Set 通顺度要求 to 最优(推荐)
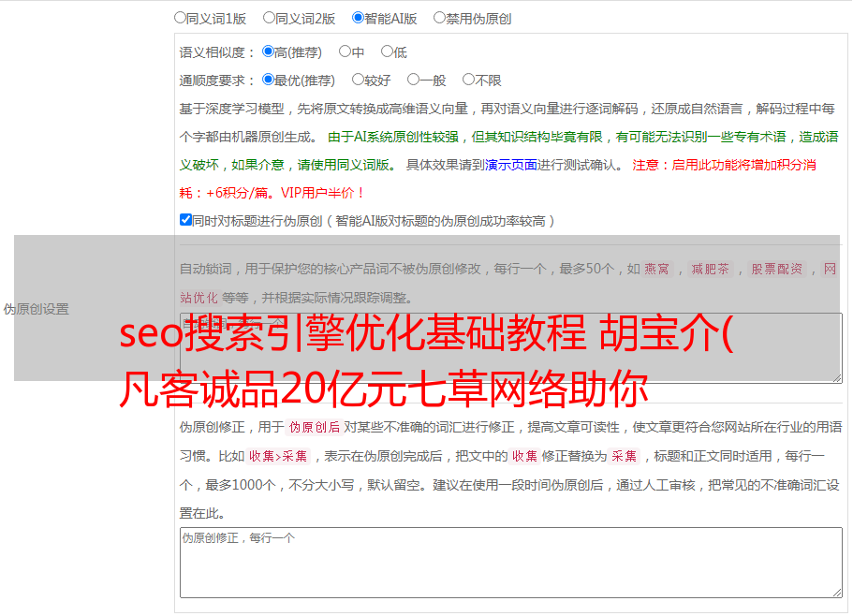 268,80
